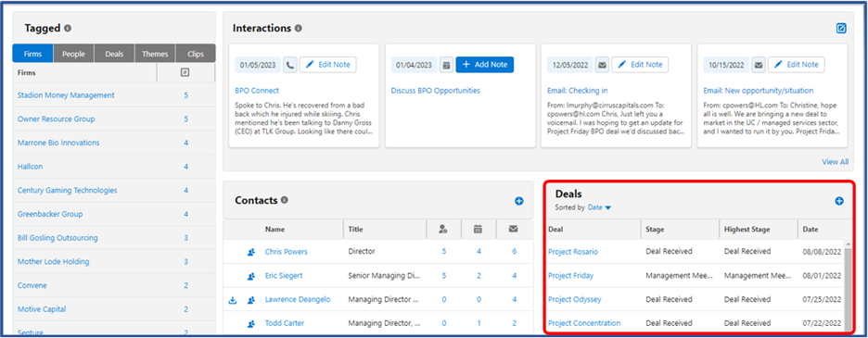This screenshot has height=338, width=868.
Task: Click the Deals list vertical scrollbar
Action: click(x=848, y=286)
